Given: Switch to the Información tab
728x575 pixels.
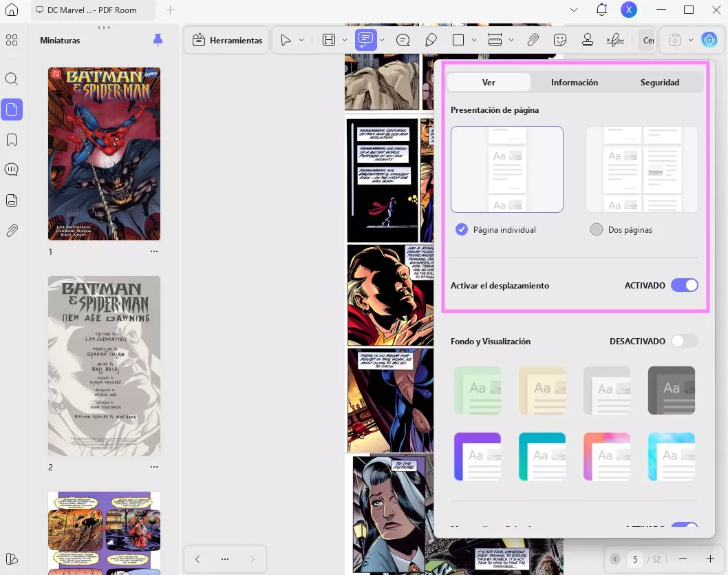Looking at the screenshot, I should (x=574, y=82).
